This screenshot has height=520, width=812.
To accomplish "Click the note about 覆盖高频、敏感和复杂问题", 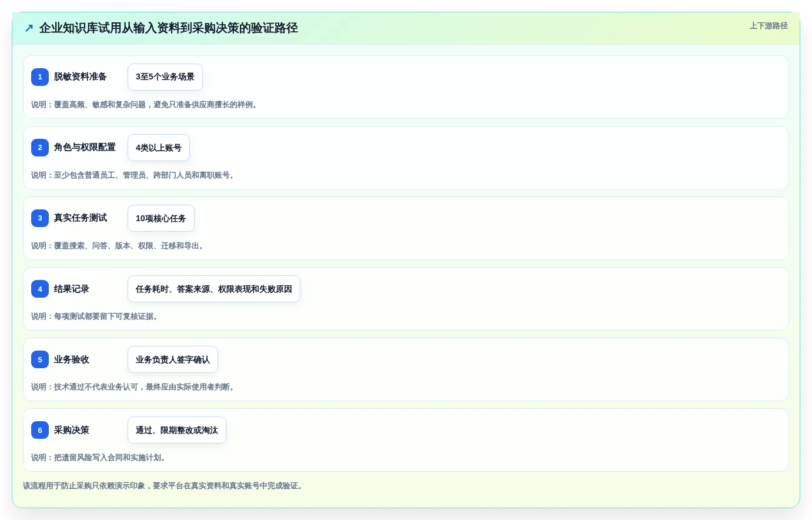I will click(145, 105).
